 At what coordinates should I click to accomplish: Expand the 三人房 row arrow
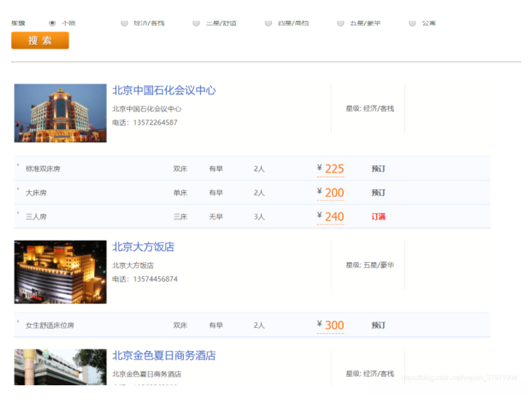coord(18,213)
